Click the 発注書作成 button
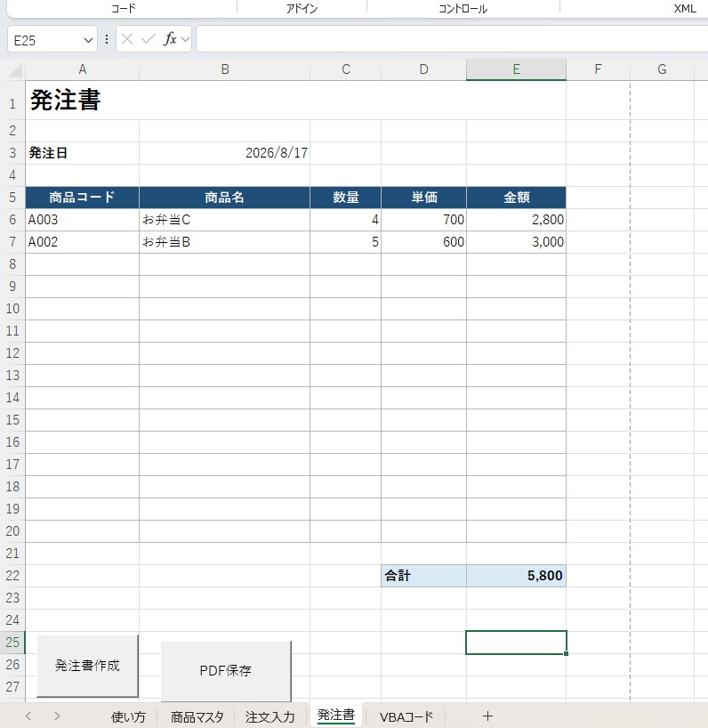The width and height of the screenshot is (708, 728). (88, 666)
